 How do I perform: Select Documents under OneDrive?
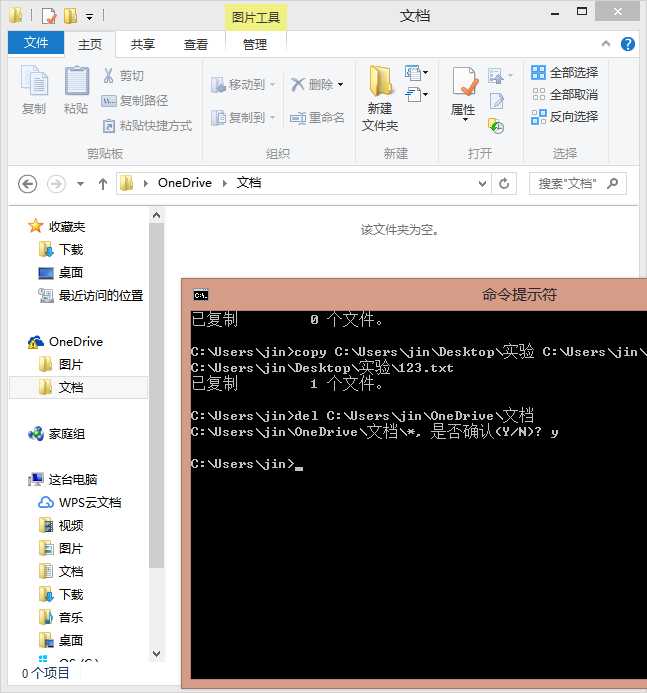point(78,388)
